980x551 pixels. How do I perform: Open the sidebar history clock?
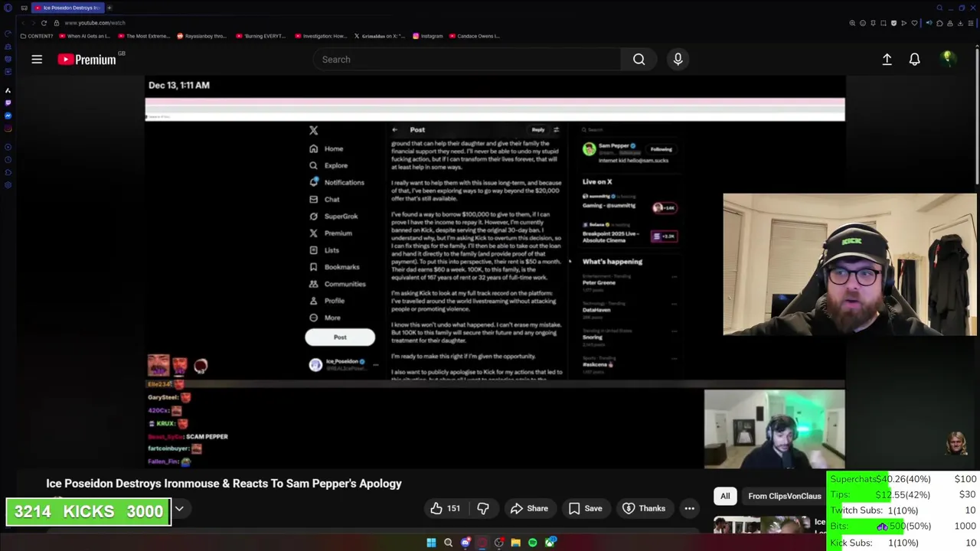pyautogui.click(x=8, y=160)
